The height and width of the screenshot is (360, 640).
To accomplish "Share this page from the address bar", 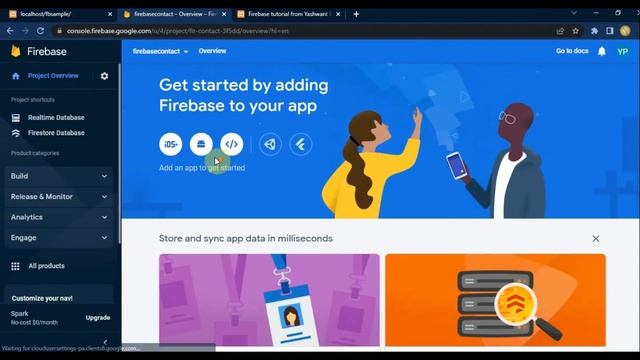I will [x=560, y=31].
